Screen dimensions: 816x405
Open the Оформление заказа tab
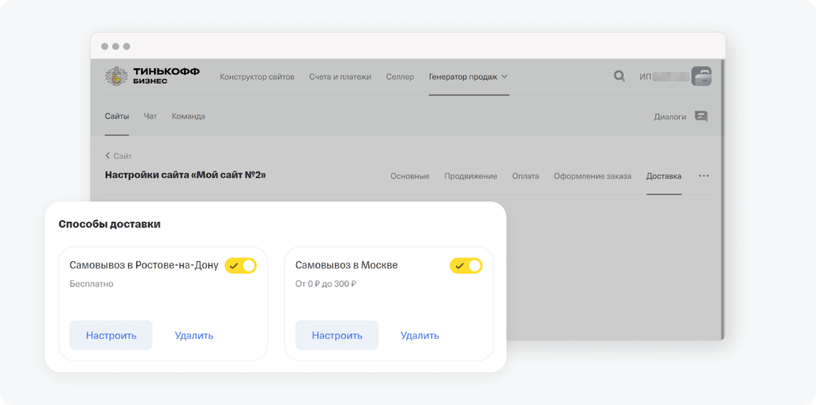(x=593, y=176)
